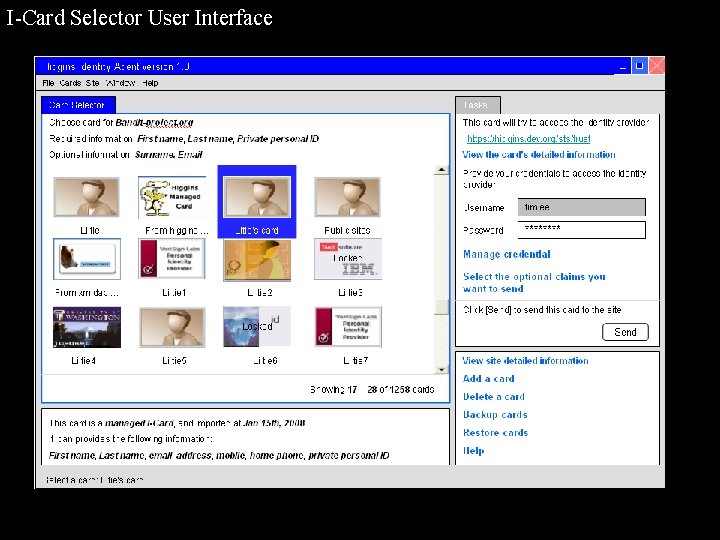Click the card list scroll up arrow

click(441, 170)
